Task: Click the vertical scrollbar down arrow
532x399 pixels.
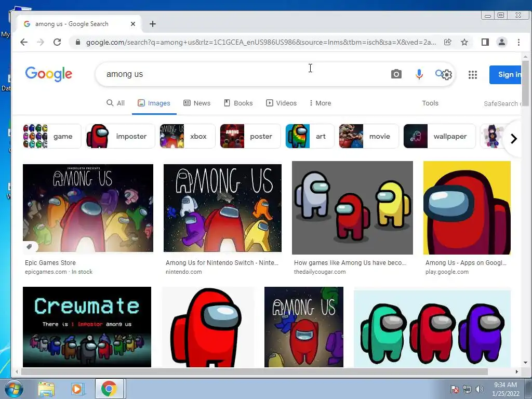Action: (x=526, y=362)
